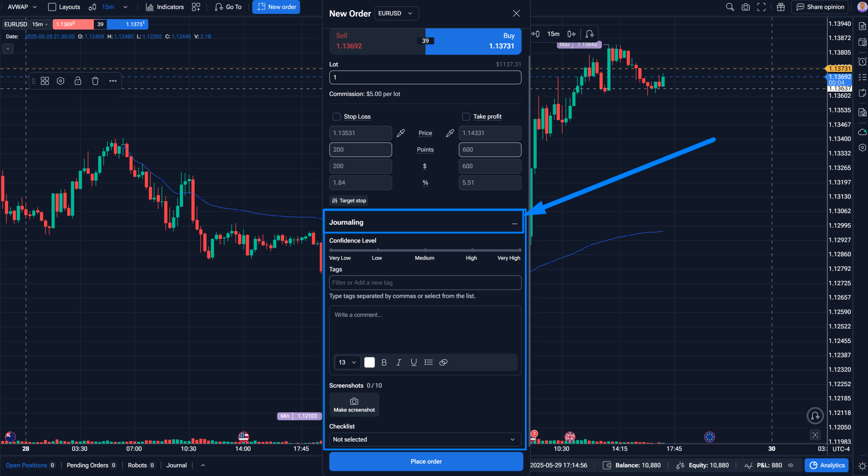Click the Place order button

[x=426, y=461]
